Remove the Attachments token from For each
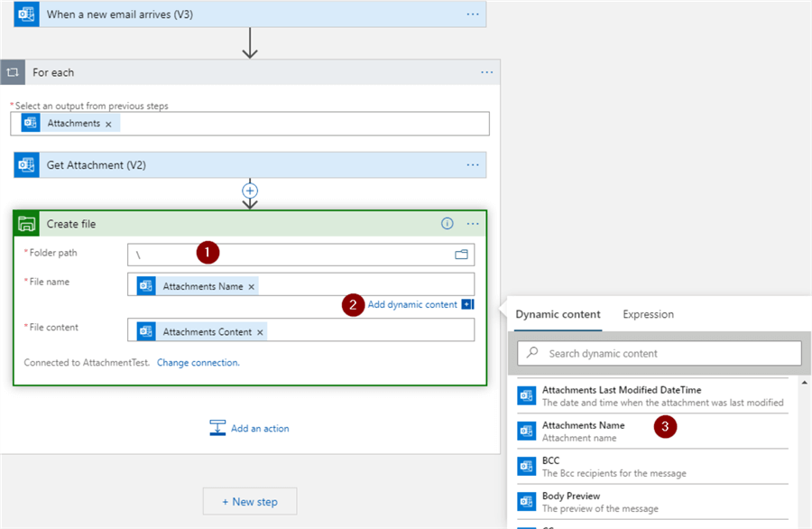Image resolution: width=812 pixels, height=529 pixels. click(x=108, y=124)
